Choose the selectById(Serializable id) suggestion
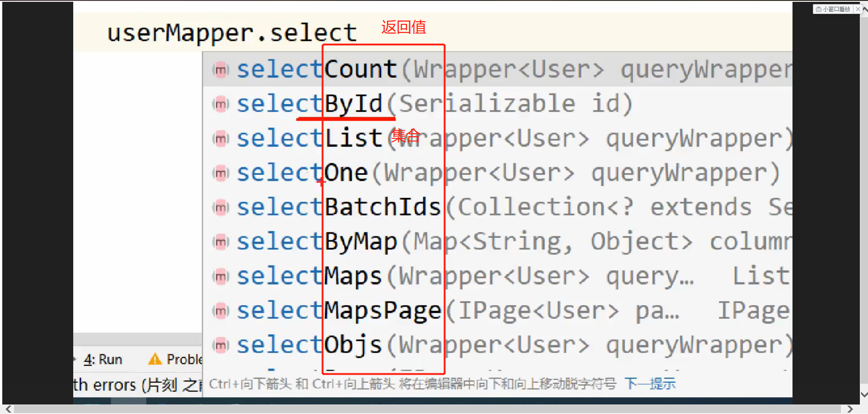 coord(497,104)
